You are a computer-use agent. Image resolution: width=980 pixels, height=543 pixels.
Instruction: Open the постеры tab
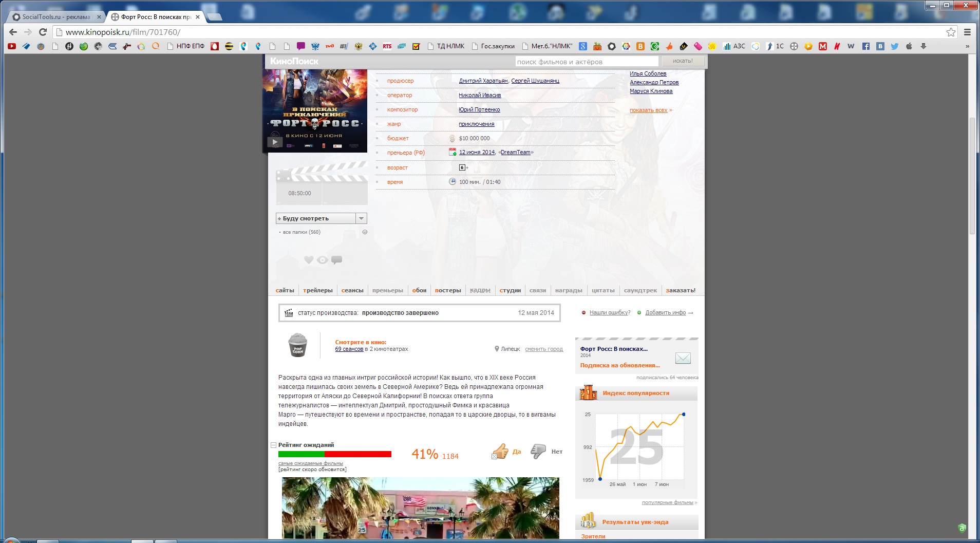click(448, 290)
